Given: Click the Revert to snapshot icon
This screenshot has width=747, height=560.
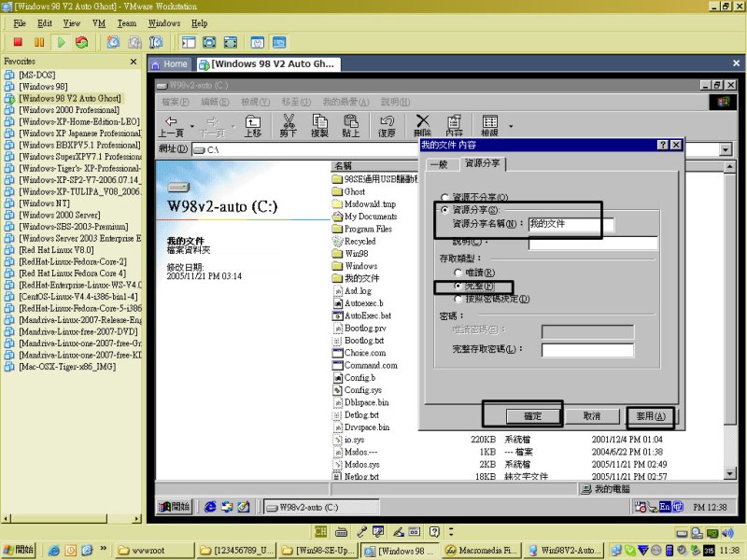Looking at the screenshot, I should coord(134,42).
